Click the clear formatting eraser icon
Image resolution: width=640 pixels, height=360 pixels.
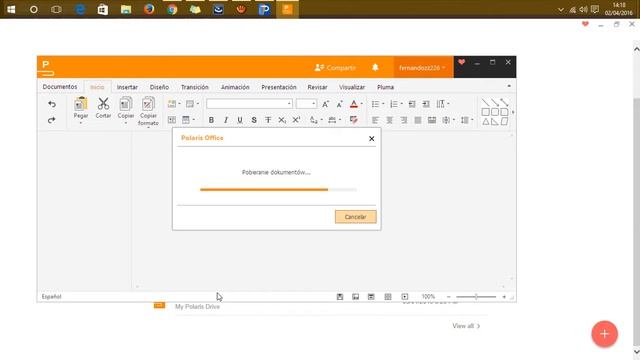point(353,120)
